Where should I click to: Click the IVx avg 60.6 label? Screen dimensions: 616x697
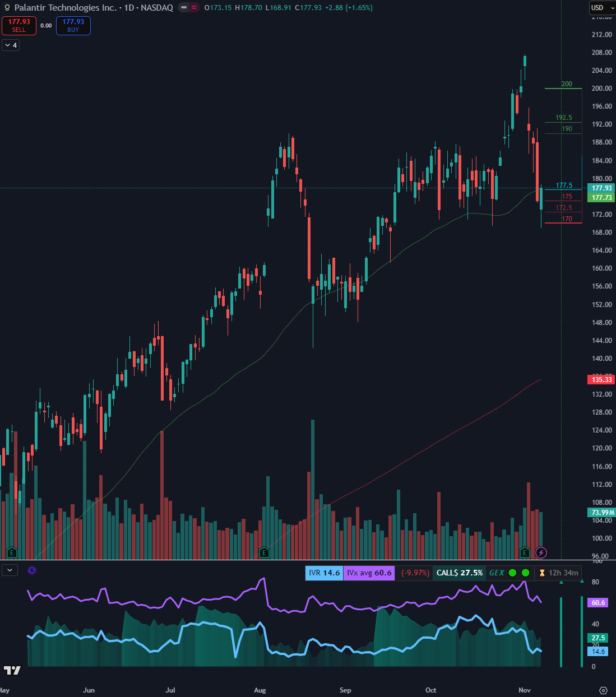click(x=369, y=573)
